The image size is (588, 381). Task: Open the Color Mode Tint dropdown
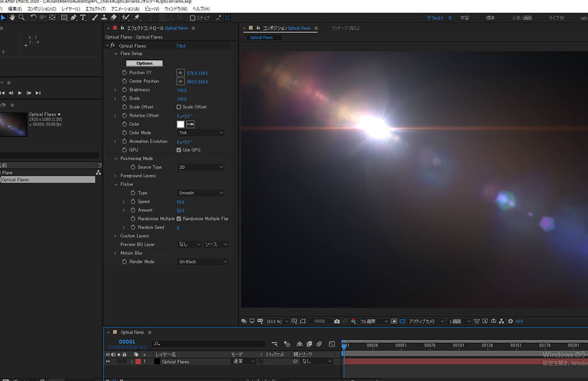[x=200, y=133]
